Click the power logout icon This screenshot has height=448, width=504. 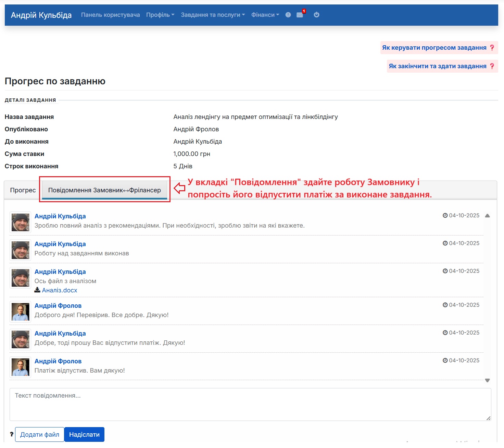(316, 15)
